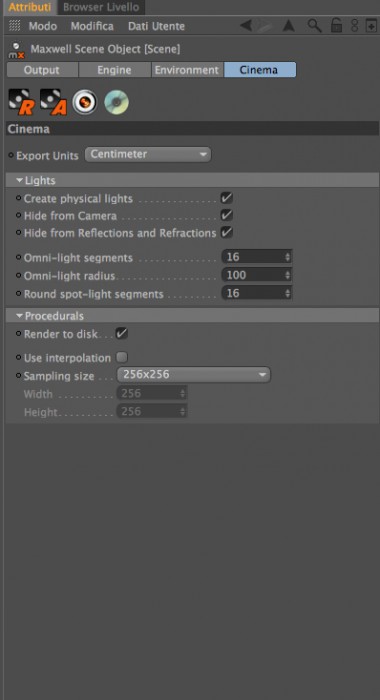Image resolution: width=380 pixels, height=700 pixels.
Task: Open the Sampling size 256x256 dropdown
Action: [x=194, y=375]
